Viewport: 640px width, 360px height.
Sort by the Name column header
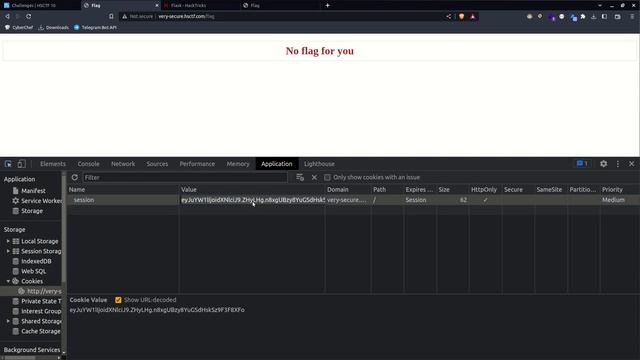pos(123,189)
